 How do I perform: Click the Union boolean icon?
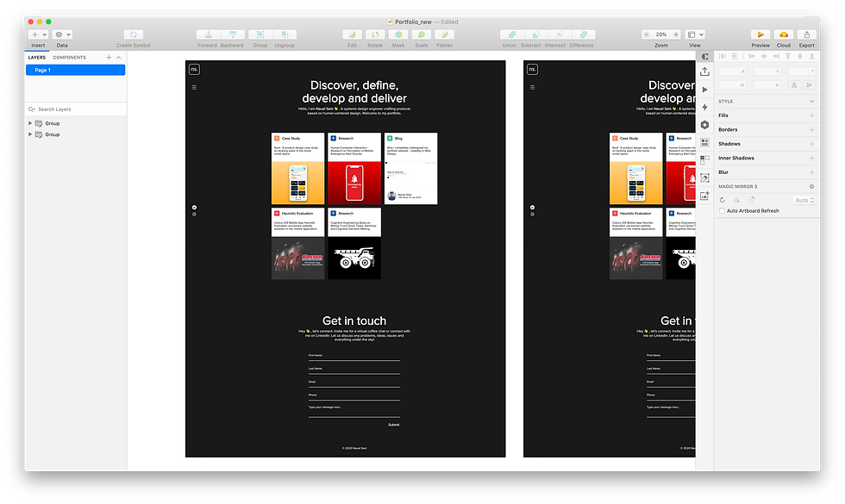tap(511, 34)
